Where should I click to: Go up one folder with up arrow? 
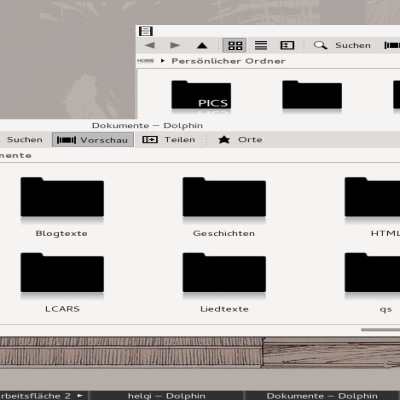[202, 45]
